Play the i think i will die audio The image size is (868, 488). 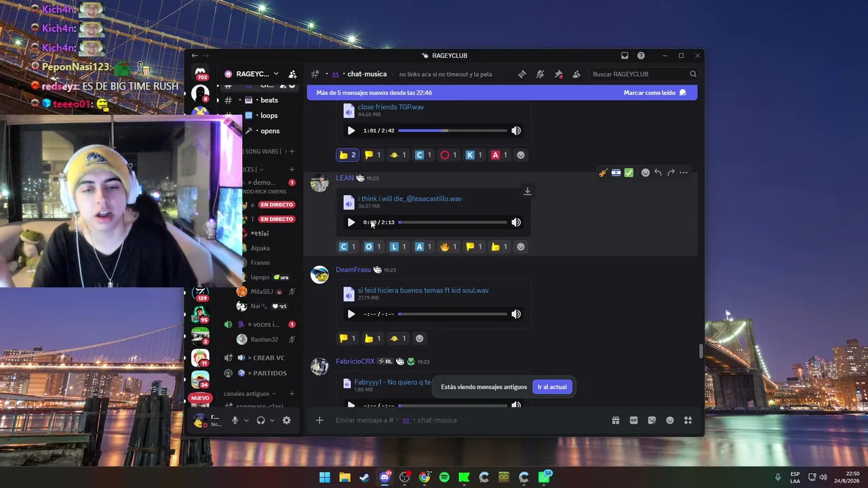(x=351, y=222)
